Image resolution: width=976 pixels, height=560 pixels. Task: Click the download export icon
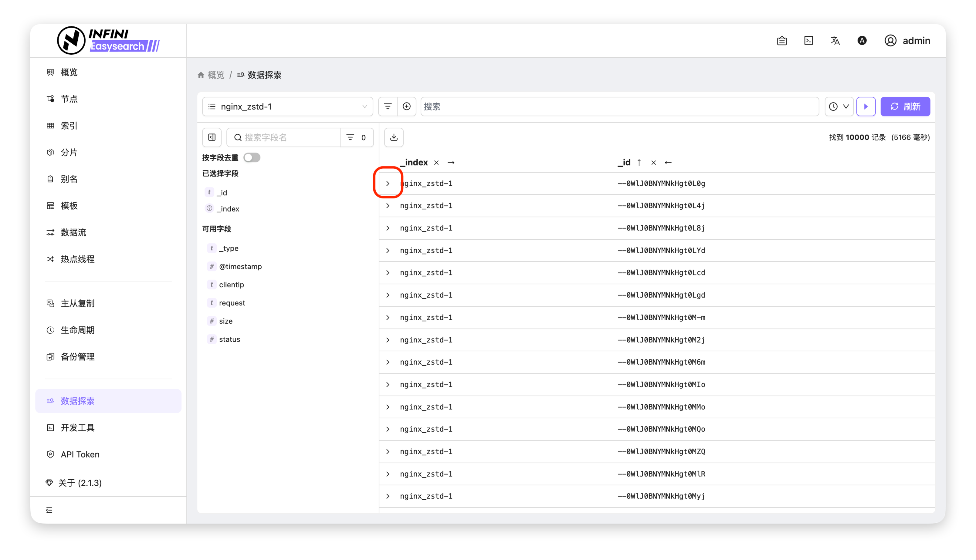pyautogui.click(x=394, y=137)
